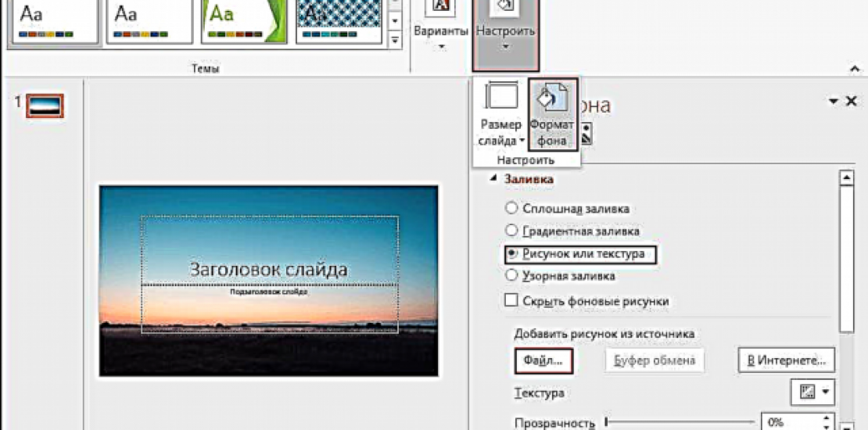The image size is (868, 430).
Task: Collapse the ribbon with the caret arrow
Action: click(x=852, y=69)
